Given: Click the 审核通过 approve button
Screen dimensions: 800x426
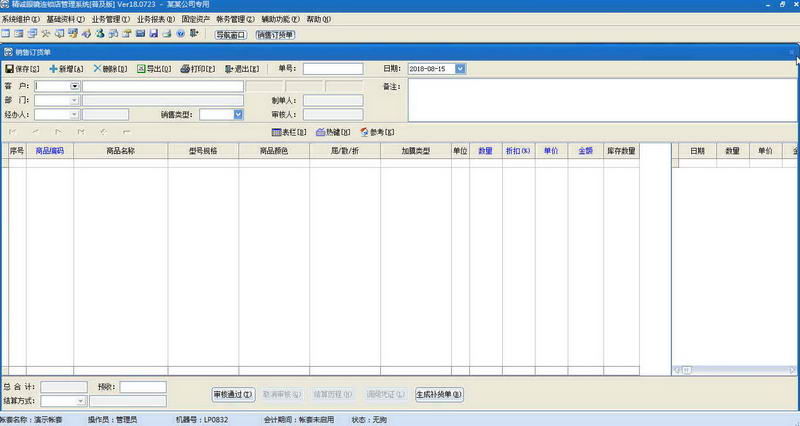Looking at the screenshot, I should [233, 394].
